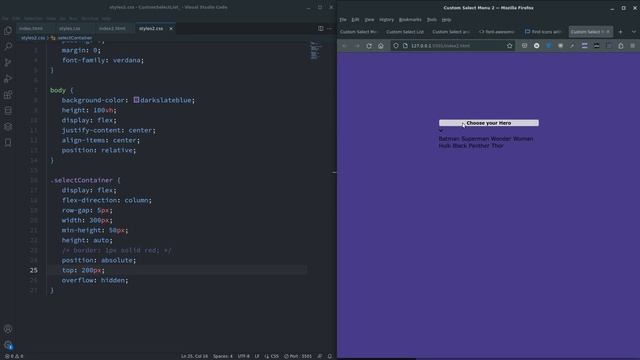Click Spaces: 4 indentation status item
The height and width of the screenshot is (360, 640).
click(x=223, y=356)
